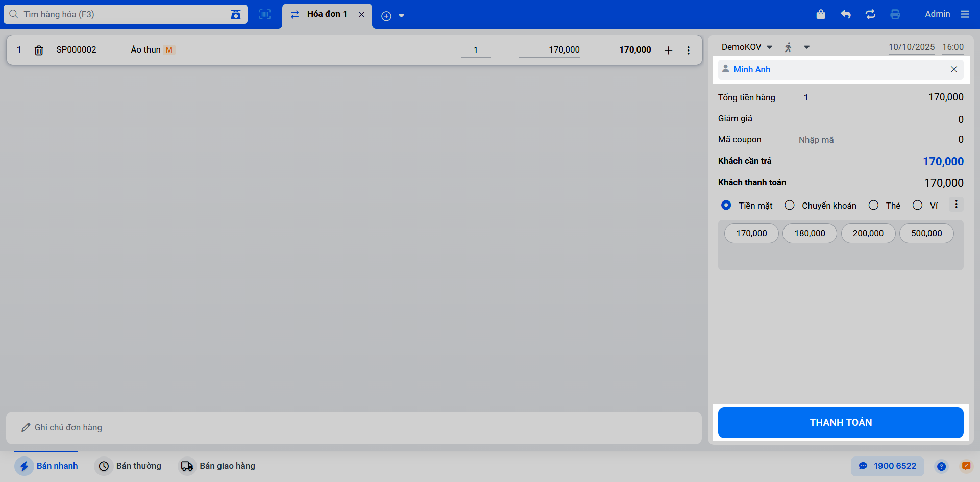The height and width of the screenshot is (482, 980).
Task: Expand the sales channel dropdown arrow
Action: click(x=807, y=47)
